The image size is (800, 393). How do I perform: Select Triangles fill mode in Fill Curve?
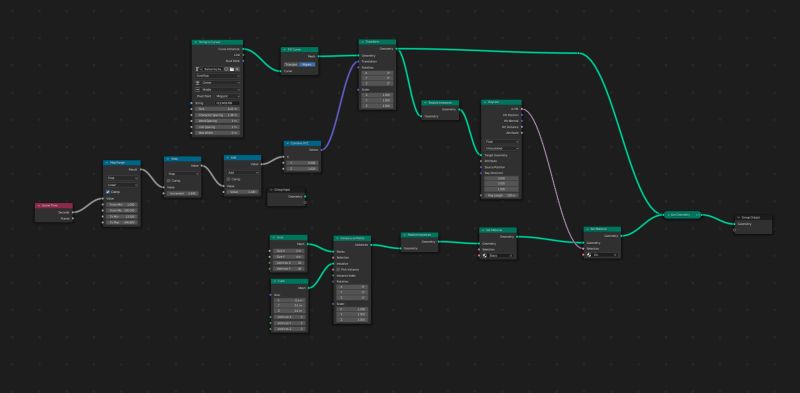click(x=291, y=64)
